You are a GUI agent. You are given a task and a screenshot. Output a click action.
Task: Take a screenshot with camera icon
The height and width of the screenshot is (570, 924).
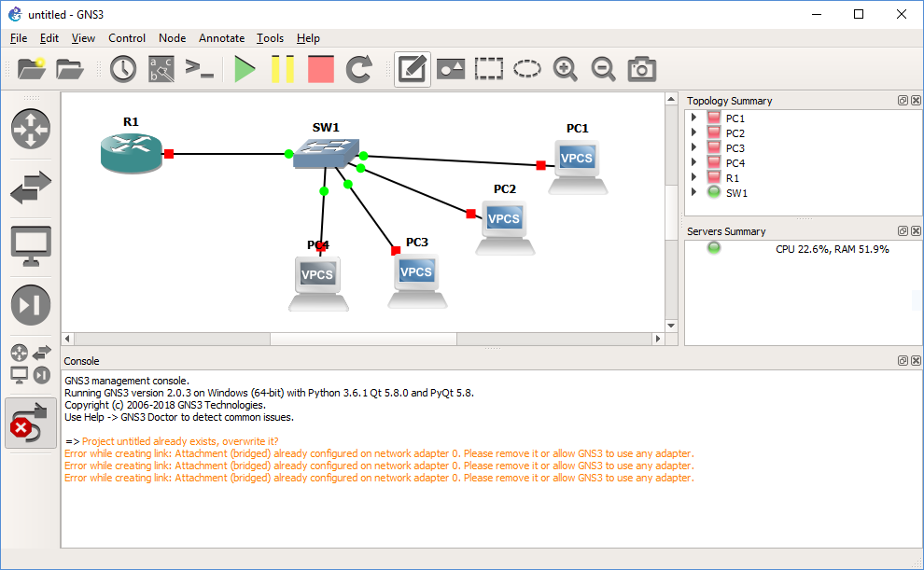[x=642, y=69]
